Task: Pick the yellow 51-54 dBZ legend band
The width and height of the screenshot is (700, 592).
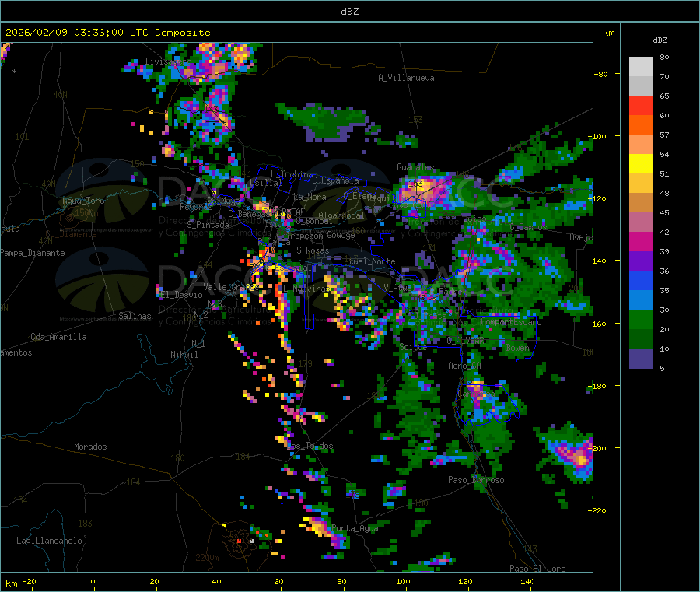Action: pyautogui.click(x=641, y=164)
